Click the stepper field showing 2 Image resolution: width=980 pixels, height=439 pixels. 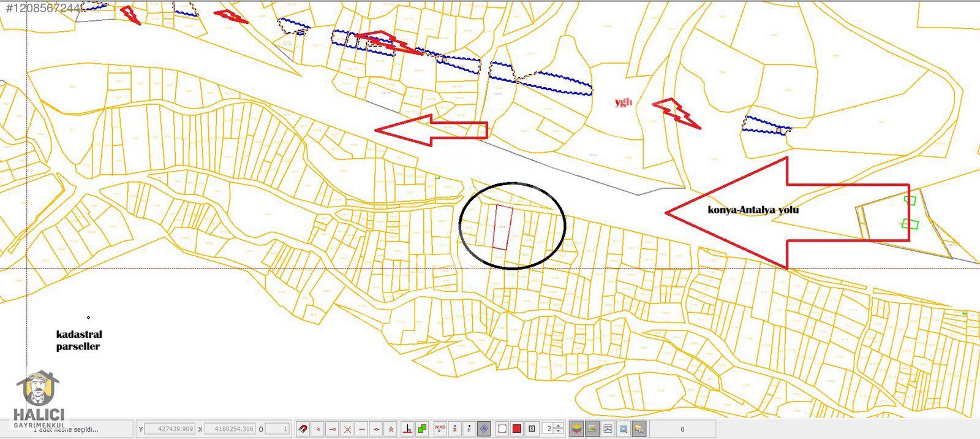coord(549,429)
